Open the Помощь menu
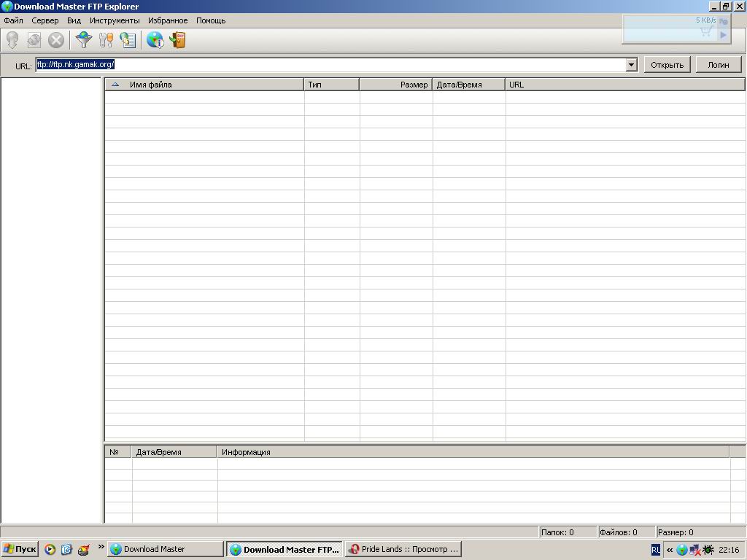The width and height of the screenshot is (747, 560). [x=211, y=20]
